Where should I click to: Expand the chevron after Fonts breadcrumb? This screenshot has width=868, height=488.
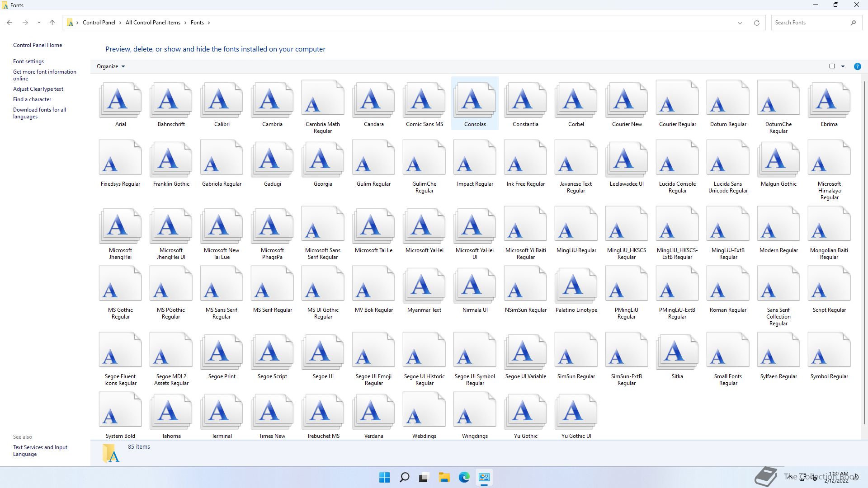coord(208,23)
